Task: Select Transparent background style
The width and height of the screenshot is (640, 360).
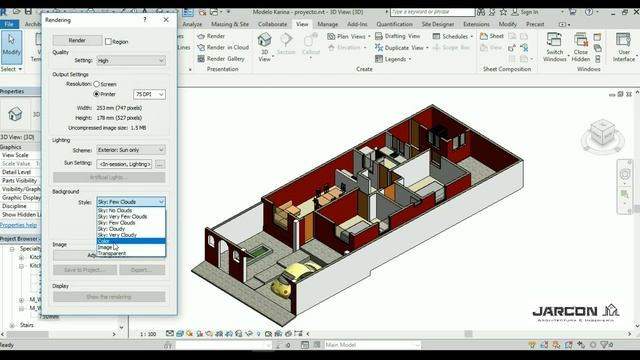Action: [x=131, y=253]
